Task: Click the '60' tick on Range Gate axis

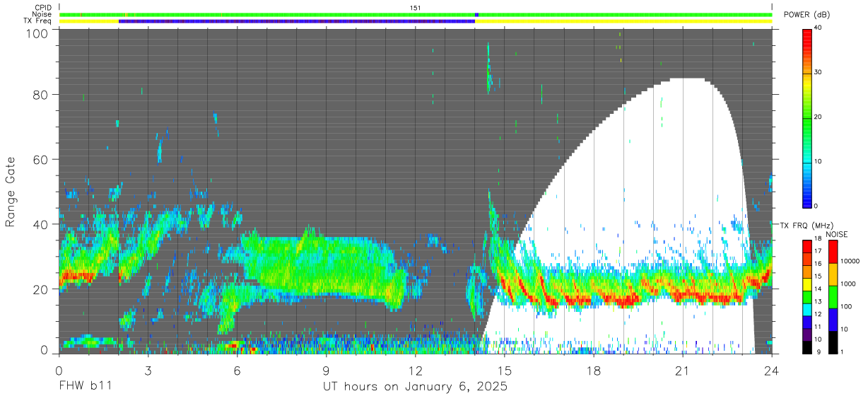Action: click(x=40, y=159)
